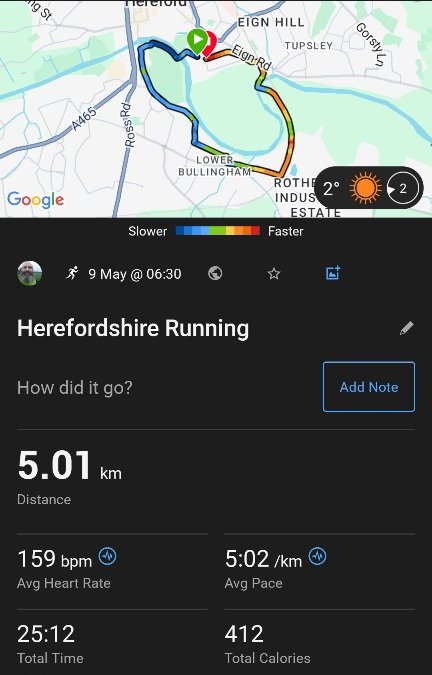Screen dimensions: 432x675
Task: Select the Herefordshire Running title
Action: click(133, 328)
